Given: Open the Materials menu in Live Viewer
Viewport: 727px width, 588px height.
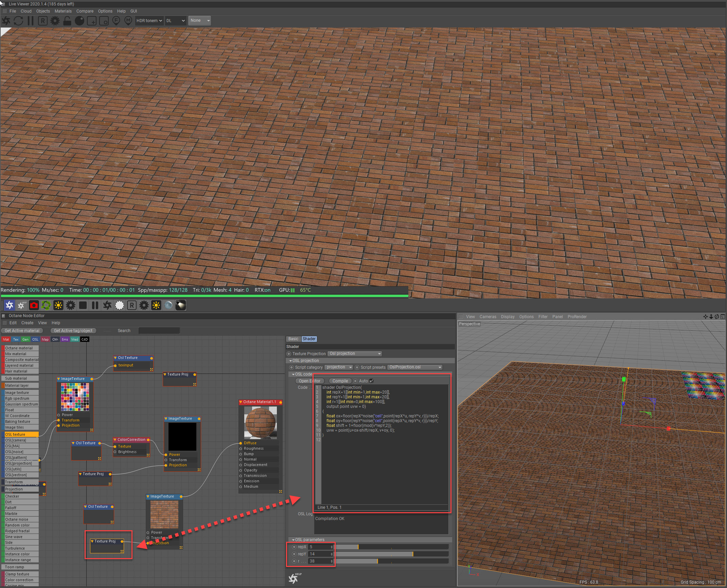Looking at the screenshot, I should (x=63, y=11).
